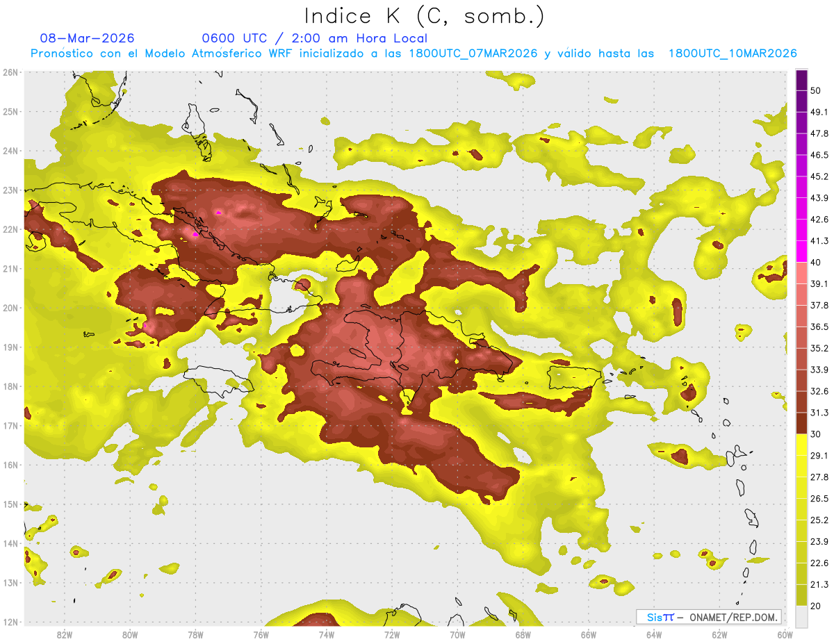Click the longitude label '72W'
The image size is (834, 644).
pos(392,634)
